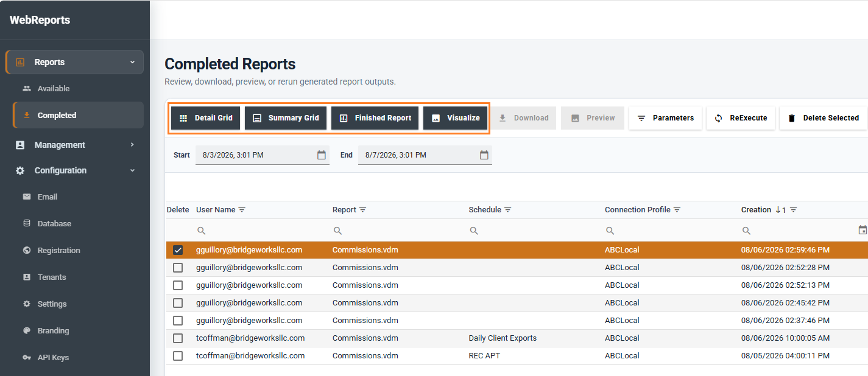Check the 02:45:42 PM report row checkbox
Screen dimensions: 868x376
(178, 303)
